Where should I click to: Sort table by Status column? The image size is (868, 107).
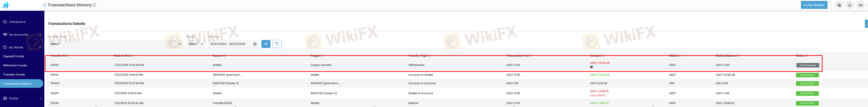802,55
